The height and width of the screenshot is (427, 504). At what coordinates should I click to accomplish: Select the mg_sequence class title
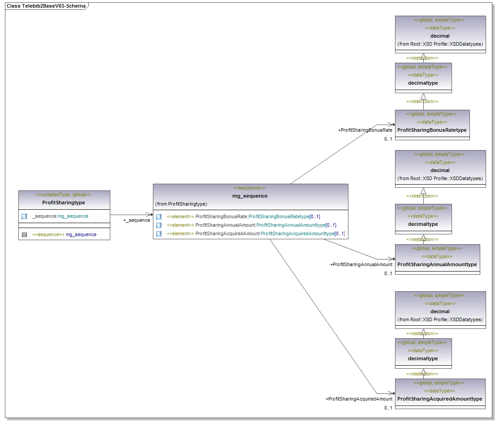point(250,196)
